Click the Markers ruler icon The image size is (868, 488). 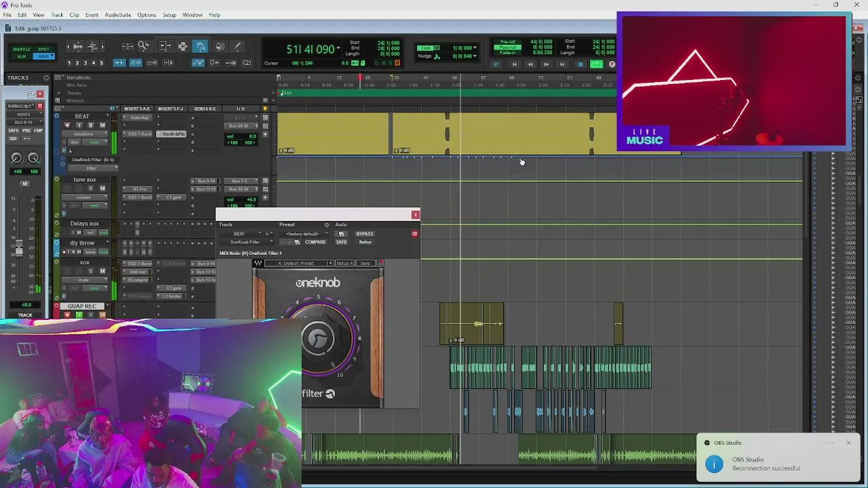[57, 100]
